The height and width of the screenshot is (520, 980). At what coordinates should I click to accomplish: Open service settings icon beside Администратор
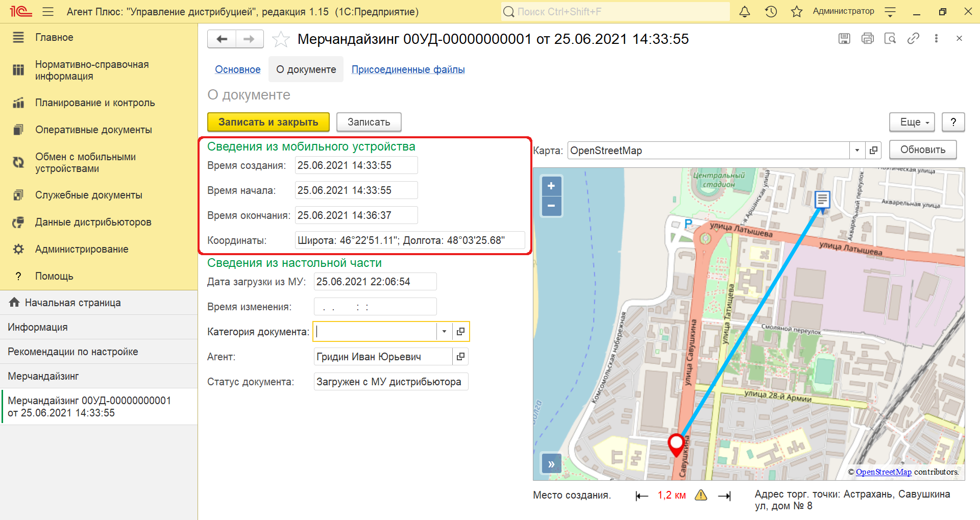tap(890, 12)
